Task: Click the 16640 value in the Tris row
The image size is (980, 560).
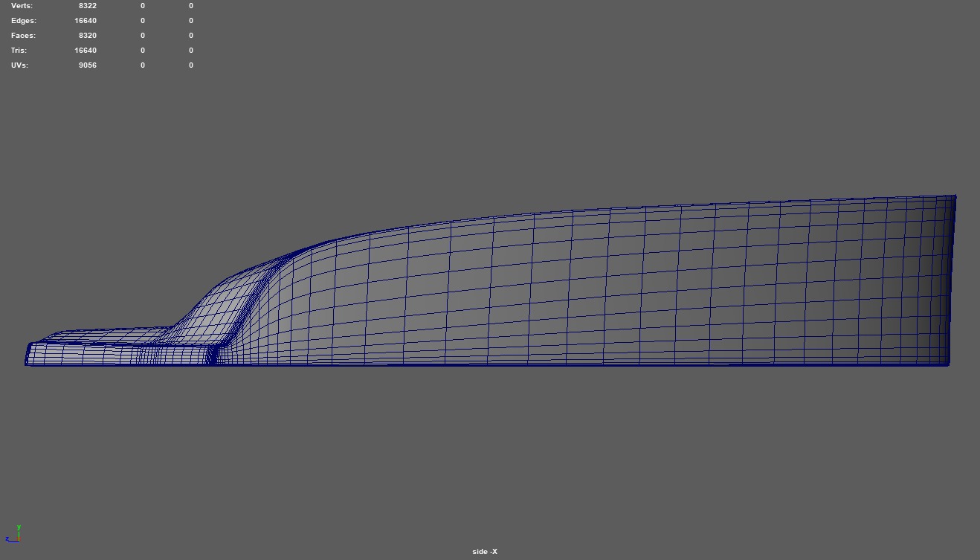Action: pos(86,50)
